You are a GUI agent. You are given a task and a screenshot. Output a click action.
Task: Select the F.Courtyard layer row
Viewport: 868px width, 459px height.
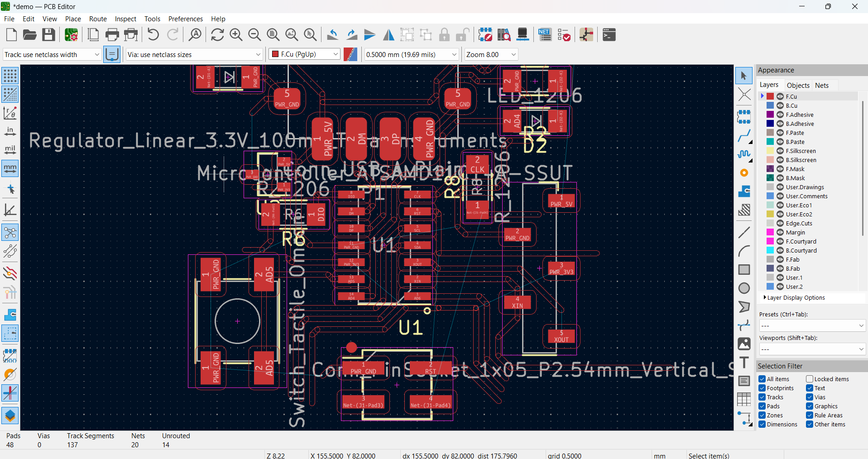[808, 241]
